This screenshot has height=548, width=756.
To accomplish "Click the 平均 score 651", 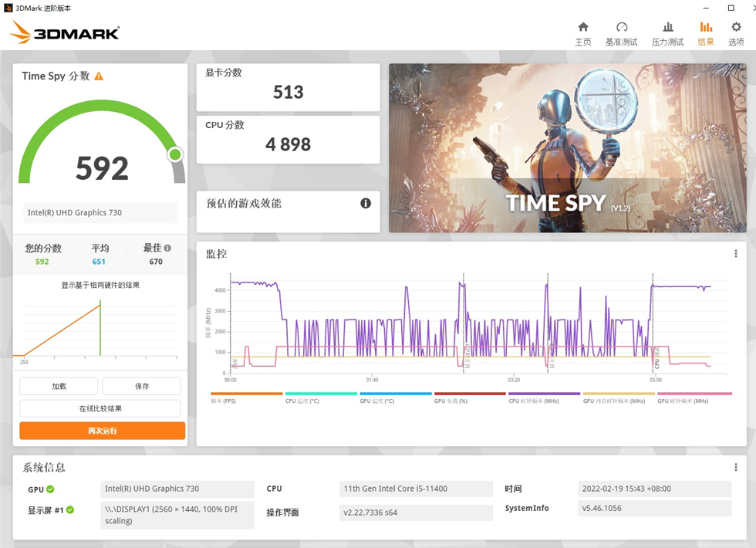I will pos(99,262).
